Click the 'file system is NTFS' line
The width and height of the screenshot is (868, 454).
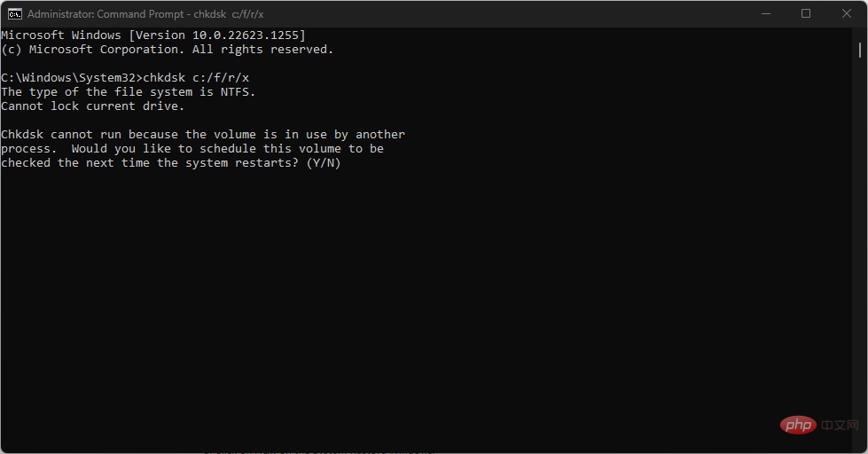click(x=128, y=92)
